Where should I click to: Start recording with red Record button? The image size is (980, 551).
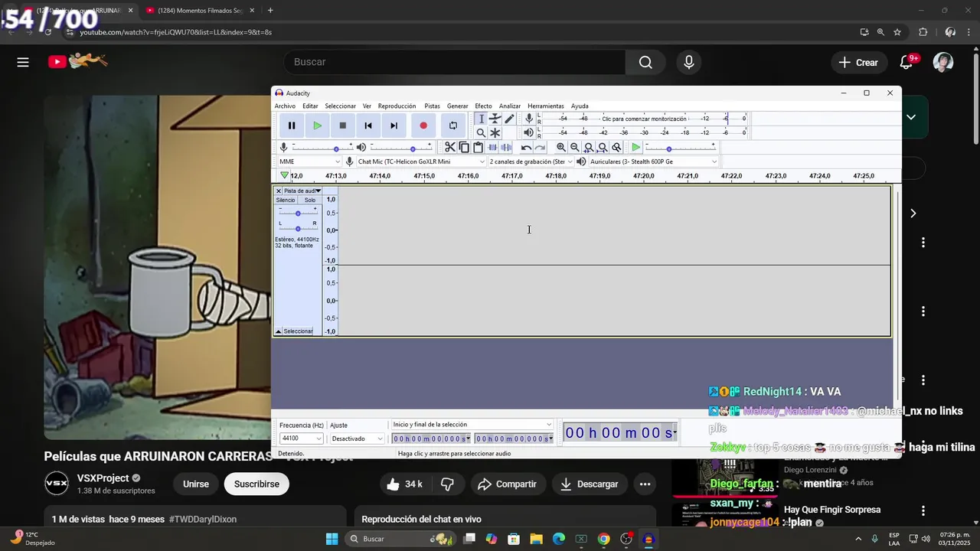click(423, 126)
